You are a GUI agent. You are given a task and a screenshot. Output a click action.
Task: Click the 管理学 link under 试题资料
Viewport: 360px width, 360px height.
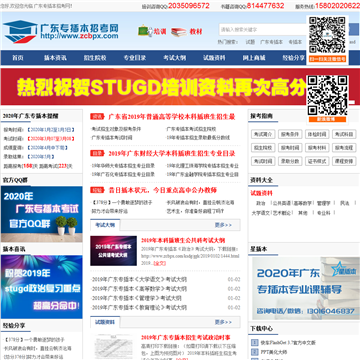coord(323,203)
